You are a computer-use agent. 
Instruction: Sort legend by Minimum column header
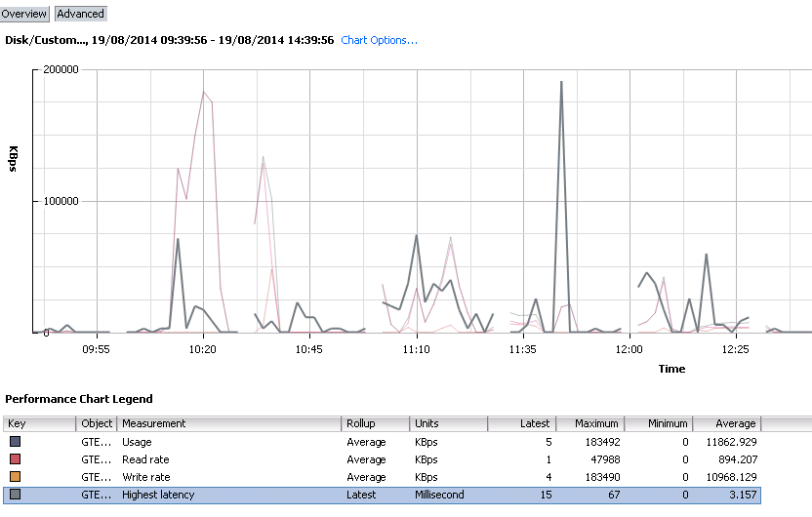tap(659, 423)
